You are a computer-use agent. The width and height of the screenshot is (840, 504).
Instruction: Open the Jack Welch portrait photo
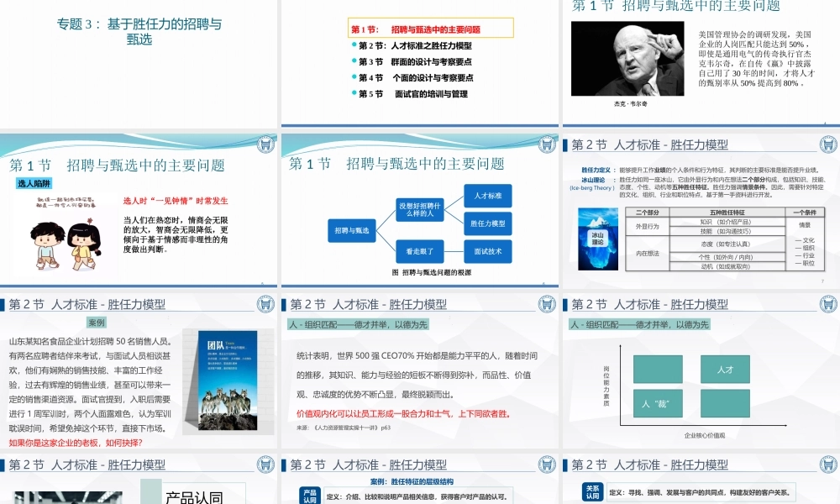tap(628, 59)
